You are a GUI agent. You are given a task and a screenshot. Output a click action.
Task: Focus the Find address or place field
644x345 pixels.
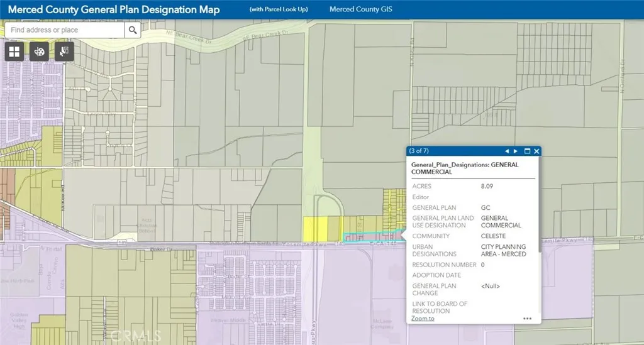pos(65,30)
